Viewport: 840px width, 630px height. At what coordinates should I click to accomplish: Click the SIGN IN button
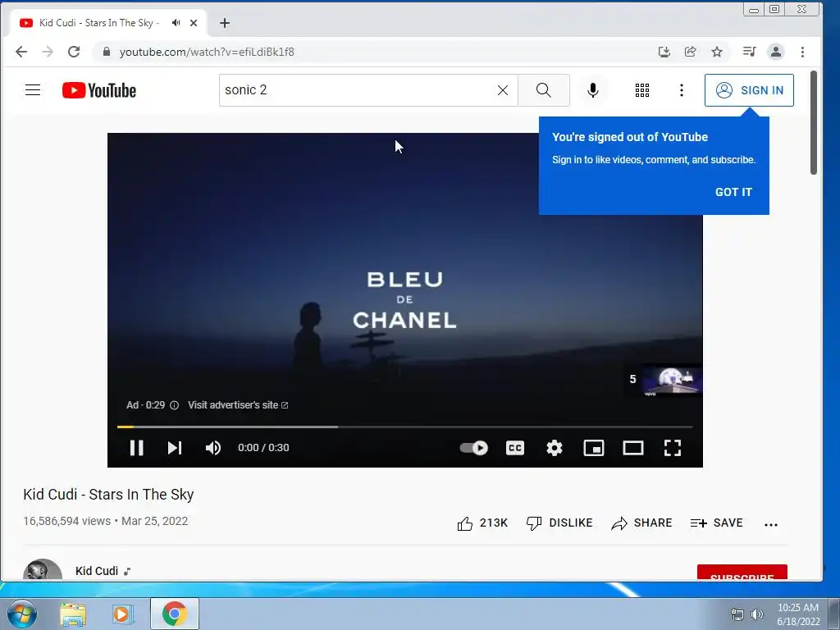749,90
